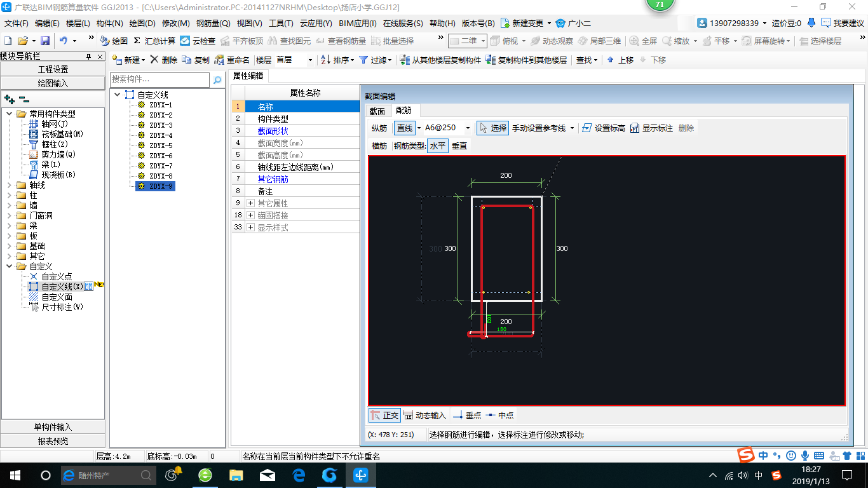Click the component search magnifier icon
This screenshot has width=868, height=488.
(217, 79)
